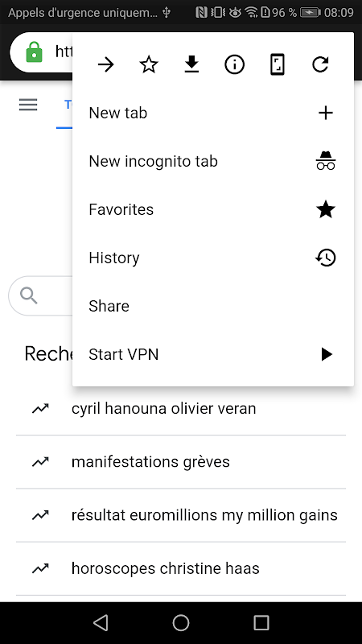
Task: Tap the plus icon beside New tab
Action: 326,113
